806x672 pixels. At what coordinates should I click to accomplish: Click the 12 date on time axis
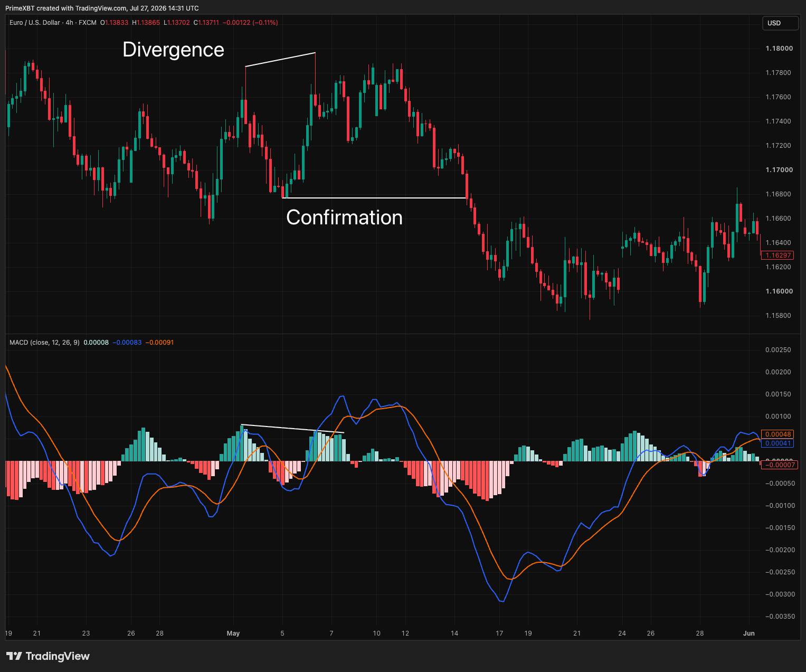point(405,633)
